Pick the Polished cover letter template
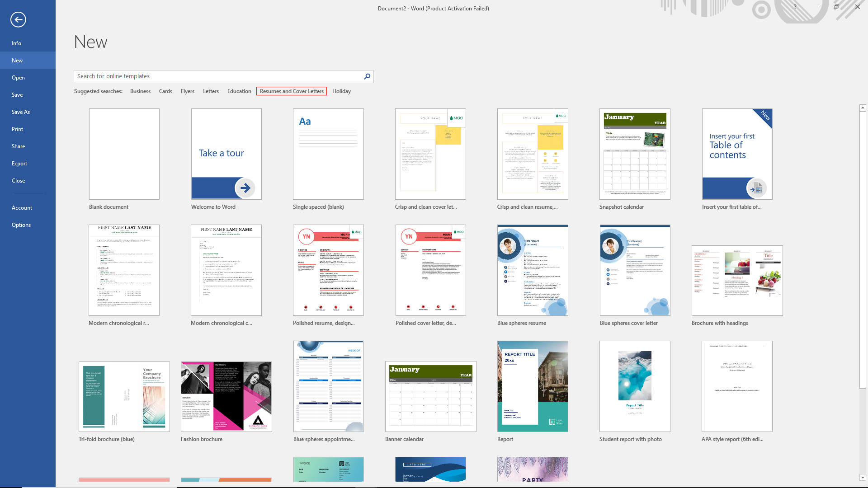Viewport: 868px width, 488px height. 430,270
